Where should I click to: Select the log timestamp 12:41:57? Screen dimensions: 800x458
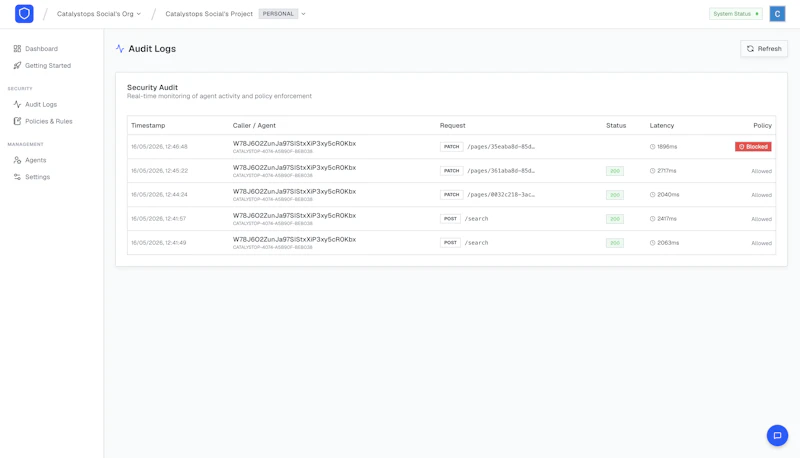click(158, 218)
